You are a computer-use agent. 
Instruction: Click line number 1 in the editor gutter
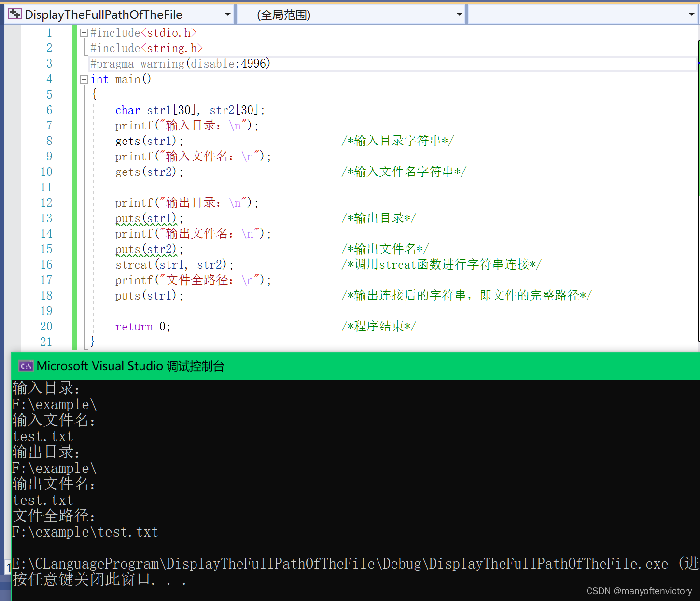49,33
